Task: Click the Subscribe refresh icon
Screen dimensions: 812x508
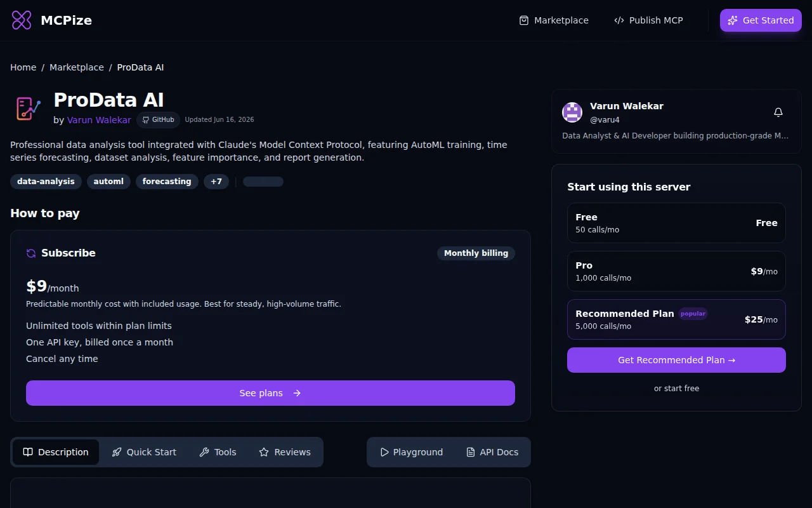Action: pyautogui.click(x=31, y=253)
